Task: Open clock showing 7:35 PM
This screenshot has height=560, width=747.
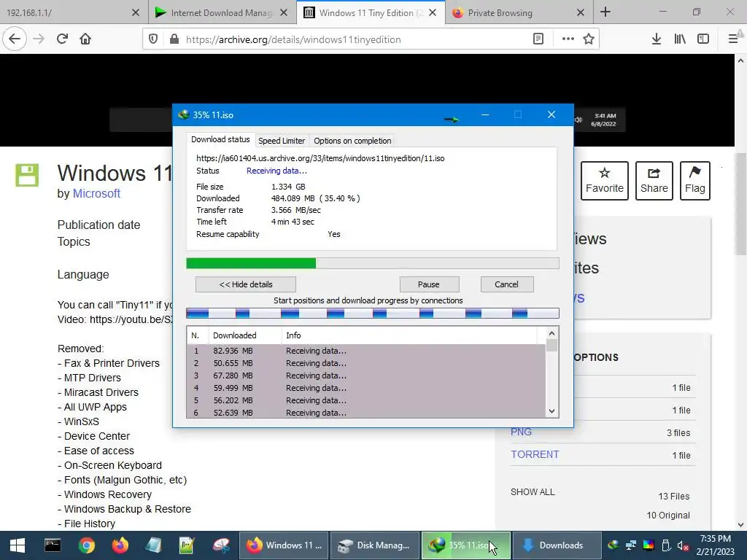Action: pos(715,545)
